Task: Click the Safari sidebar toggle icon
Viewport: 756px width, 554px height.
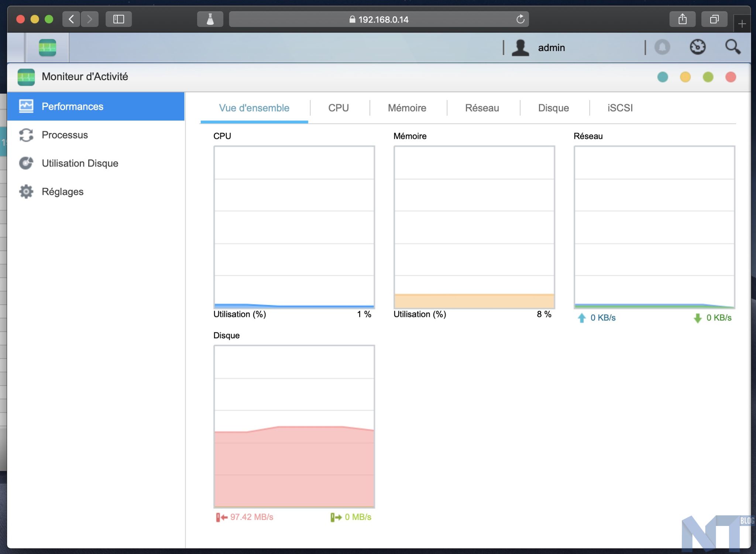Action: pos(118,19)
